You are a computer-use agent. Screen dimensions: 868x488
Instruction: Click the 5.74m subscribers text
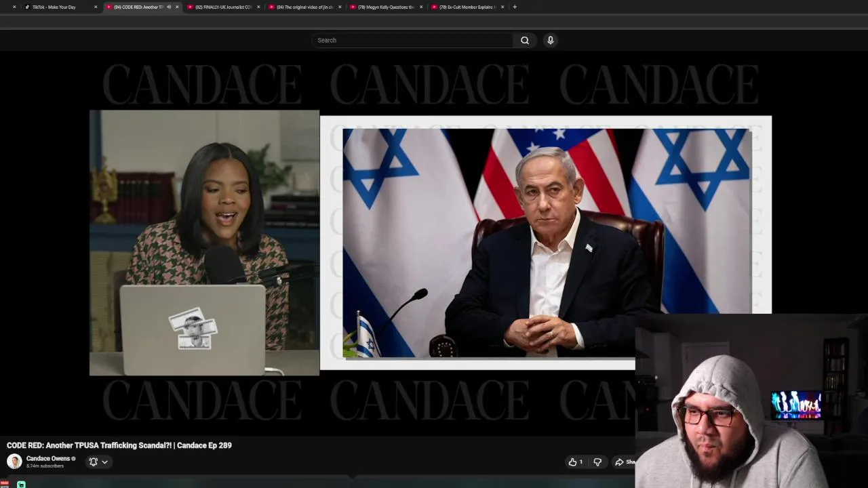pos(45,466)
